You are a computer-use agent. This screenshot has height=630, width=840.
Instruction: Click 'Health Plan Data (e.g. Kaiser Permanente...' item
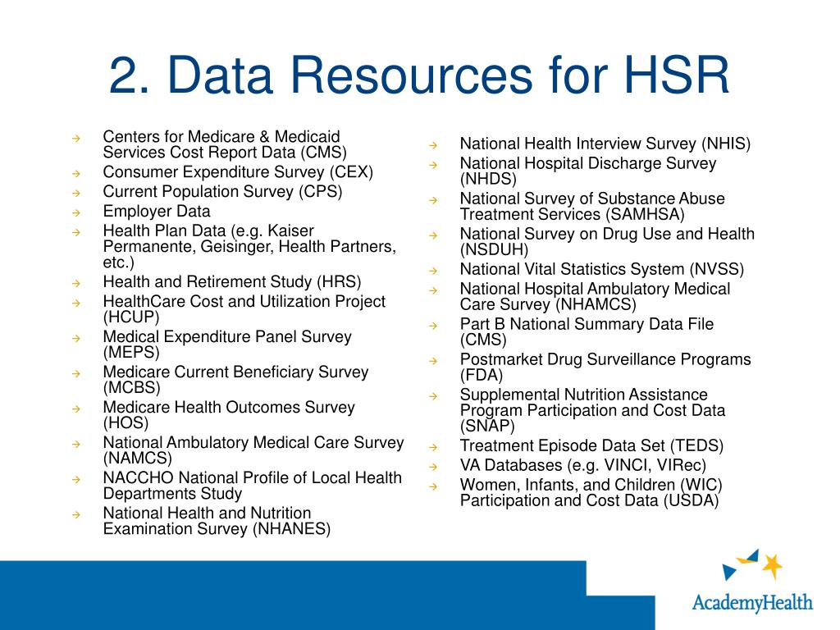[x=249, y=246]
